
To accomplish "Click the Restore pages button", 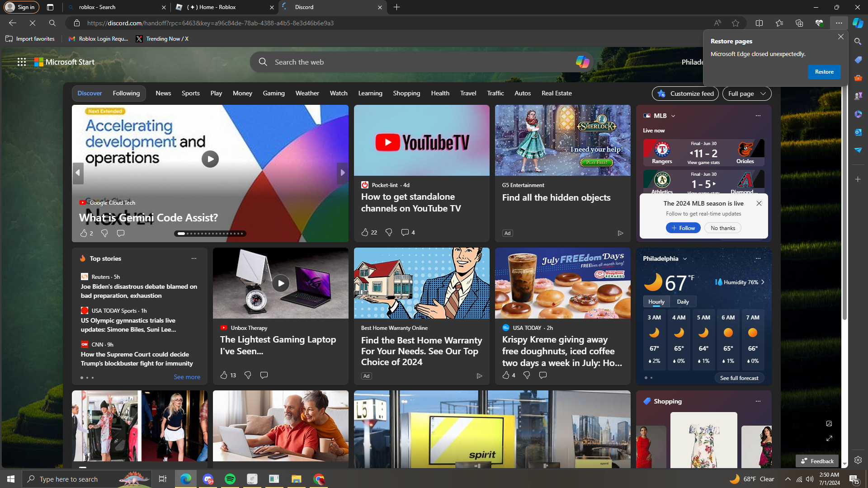I will (x=824, y=72).
